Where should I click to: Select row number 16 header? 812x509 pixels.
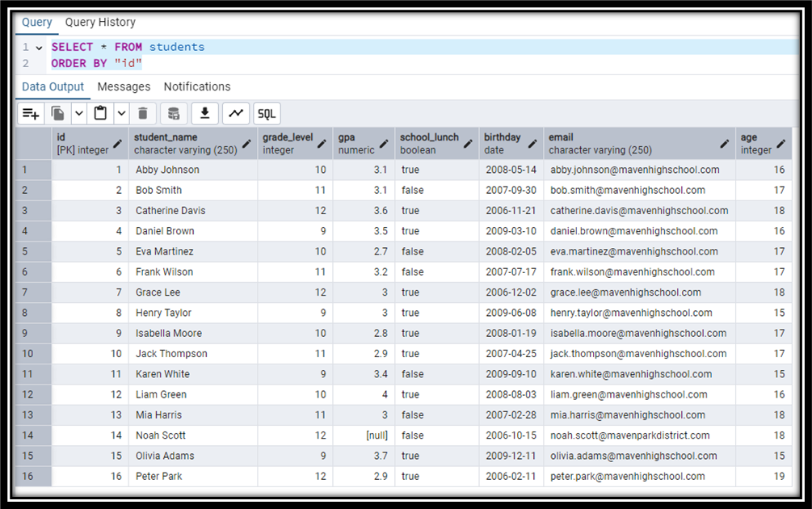(x=34, y=476)
